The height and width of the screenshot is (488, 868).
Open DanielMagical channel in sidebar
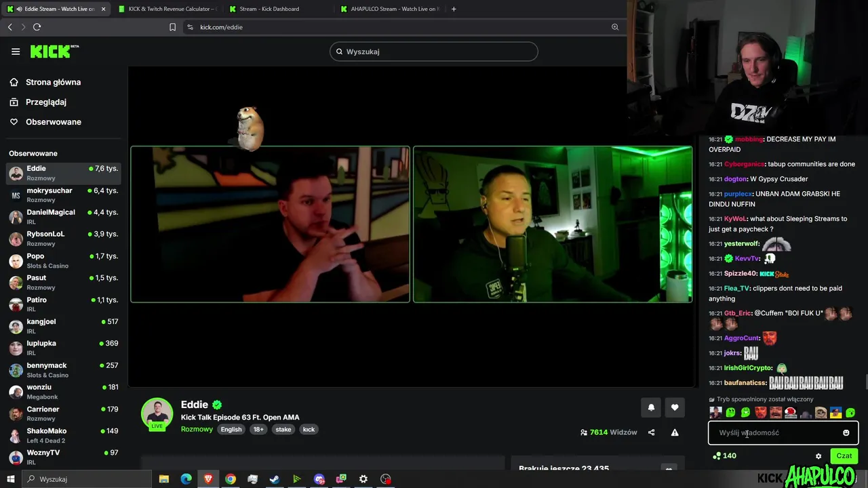click(x=64, y=217)
